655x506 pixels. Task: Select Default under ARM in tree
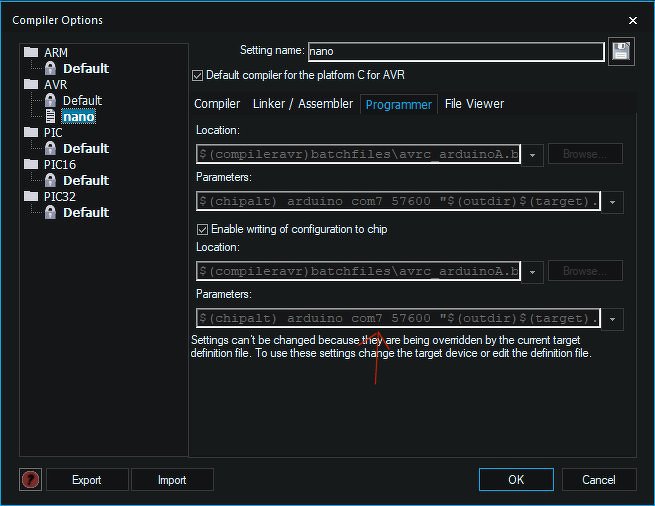(85, 68)
